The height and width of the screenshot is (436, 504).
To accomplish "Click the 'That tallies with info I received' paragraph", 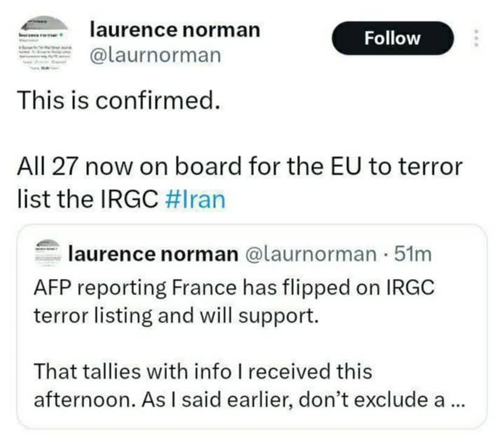I will 203,370.
